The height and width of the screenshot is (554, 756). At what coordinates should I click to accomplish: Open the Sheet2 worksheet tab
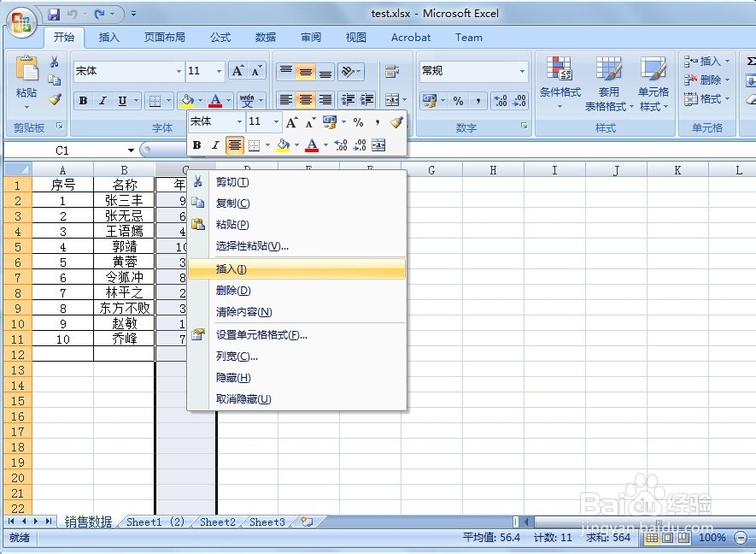218,522
